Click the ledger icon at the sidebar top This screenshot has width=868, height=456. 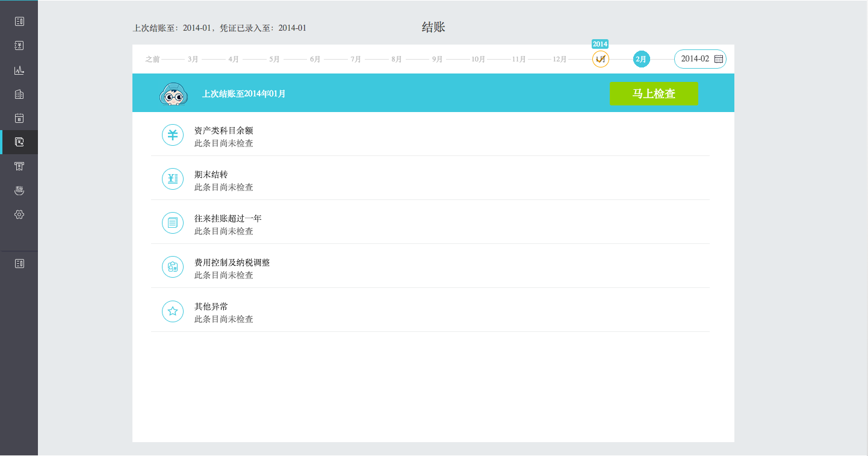tap(19, 21)
